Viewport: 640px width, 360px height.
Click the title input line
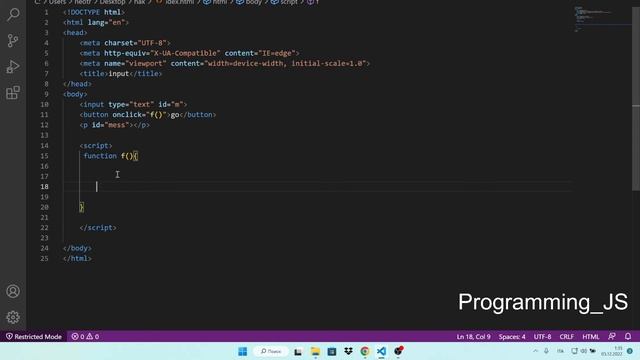coord(121,73)
